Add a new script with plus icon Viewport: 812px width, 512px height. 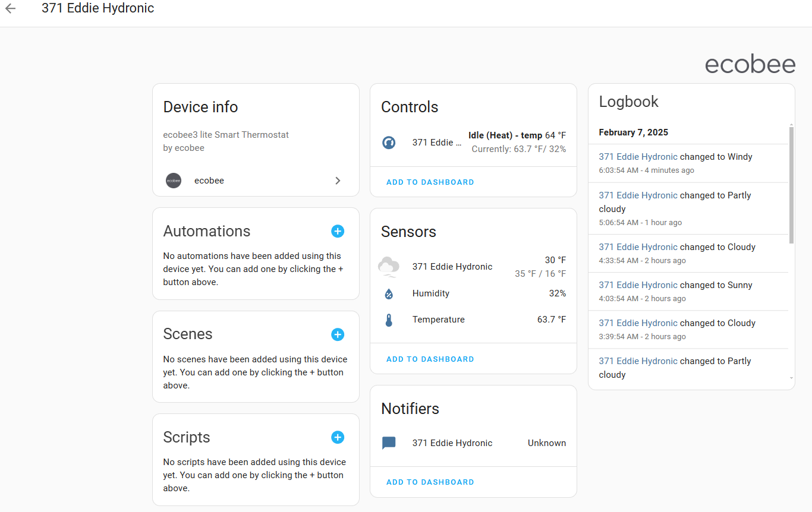[338, 437]
